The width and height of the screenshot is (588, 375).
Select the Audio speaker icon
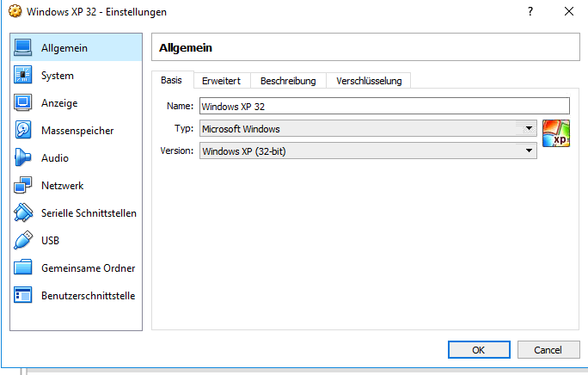click(23, 157)
